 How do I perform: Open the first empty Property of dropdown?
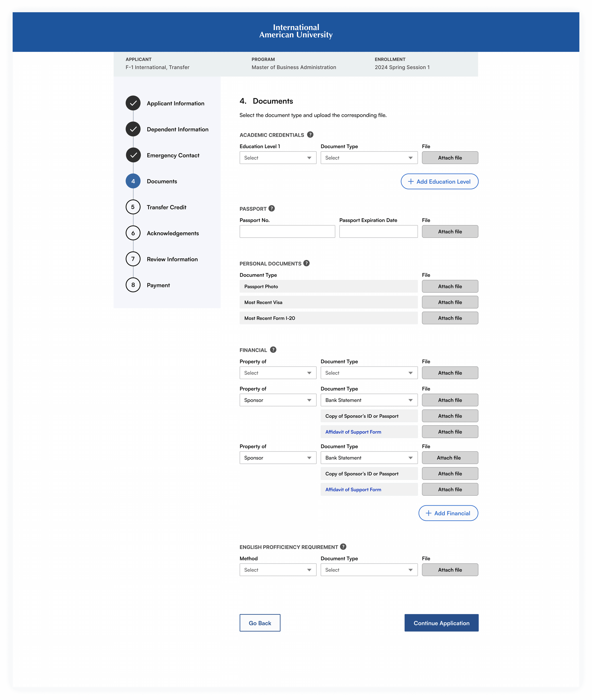[278, 373]
